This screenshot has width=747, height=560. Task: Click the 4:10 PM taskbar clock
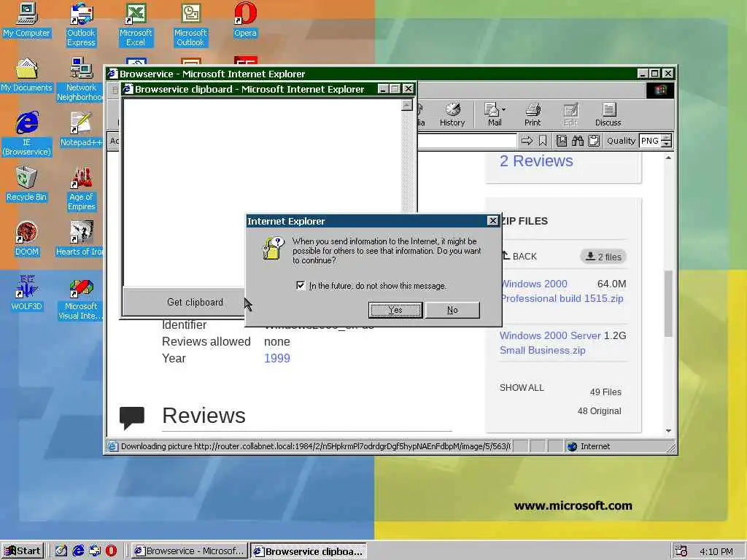click(716, 551)
